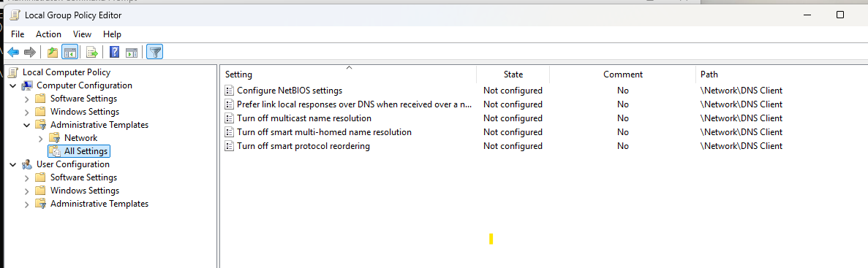This screenshot has width=868, height=268.
Task: Select the All Settings tree item
Action: click(86, 151)
